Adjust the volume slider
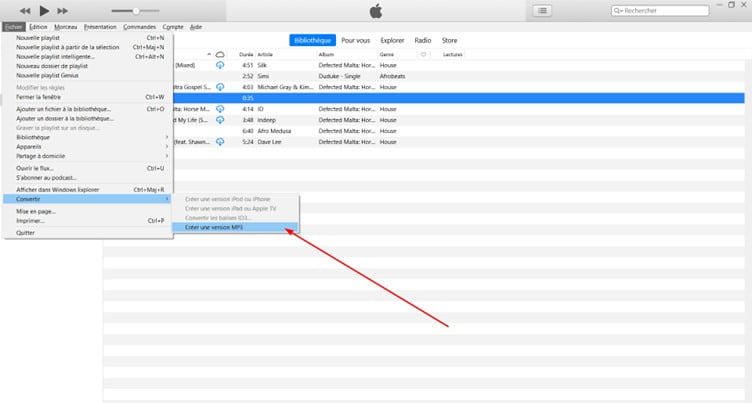Image resolution: width=752 pixels, height=403 pixels. pyautogui.click(x=136, y=11)
